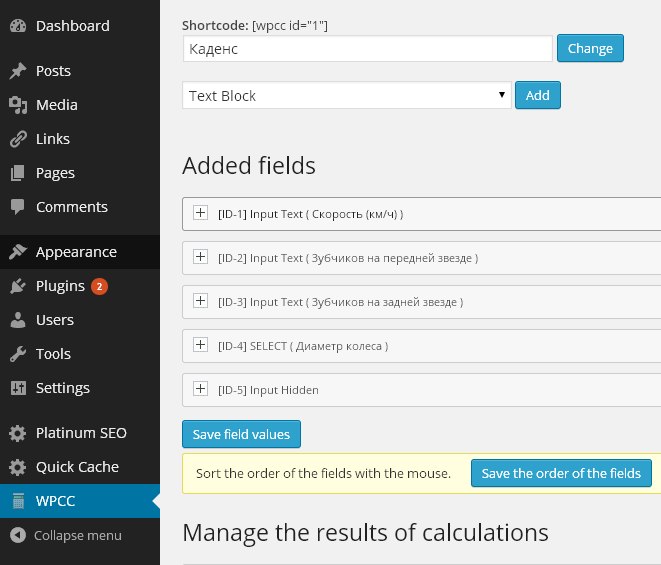The image size is (661, 565).
Task: Expand the ID-4 SELECT Диаметр колеса field
Action: pyautogui.click(x=200, y=345)
